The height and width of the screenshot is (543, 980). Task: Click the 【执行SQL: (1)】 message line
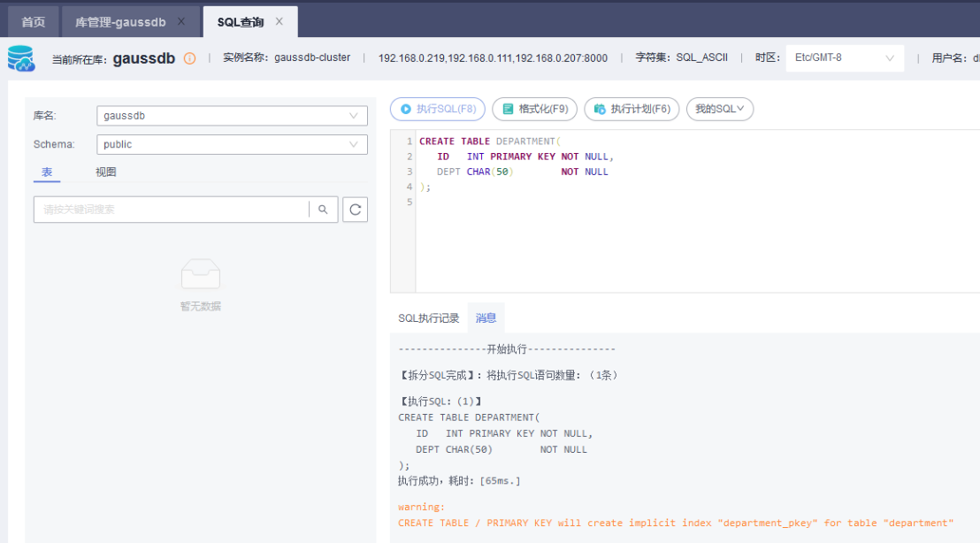pos(440,402)
